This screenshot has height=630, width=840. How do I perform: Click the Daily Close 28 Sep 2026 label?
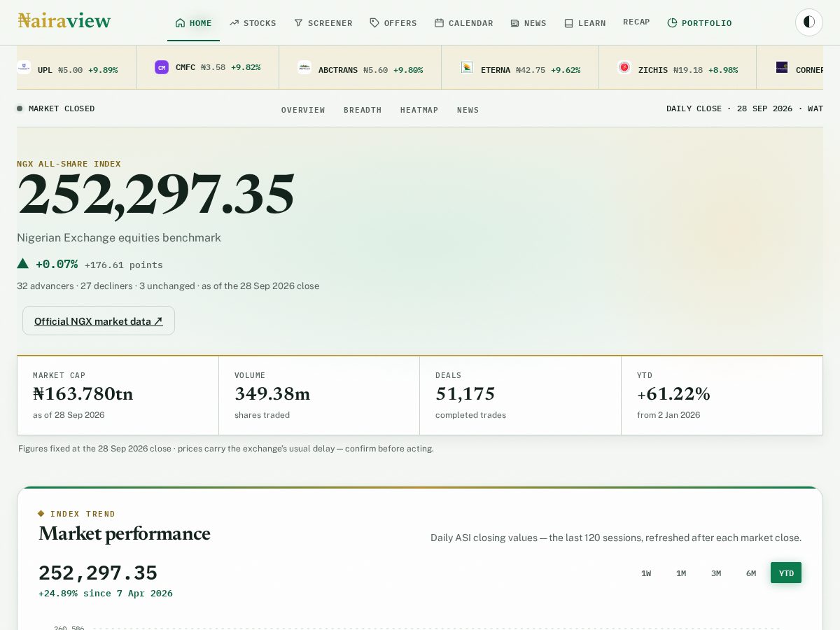(x=744, y=108)
